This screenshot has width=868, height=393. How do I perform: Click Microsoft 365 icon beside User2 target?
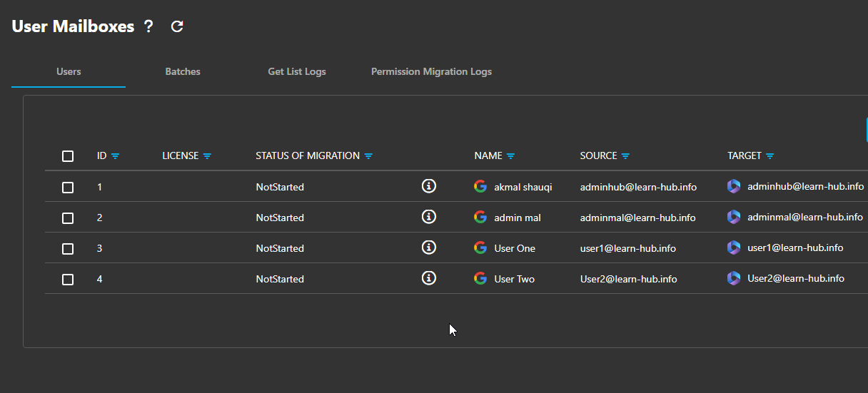pyautogui.click(x=734, y=278)
